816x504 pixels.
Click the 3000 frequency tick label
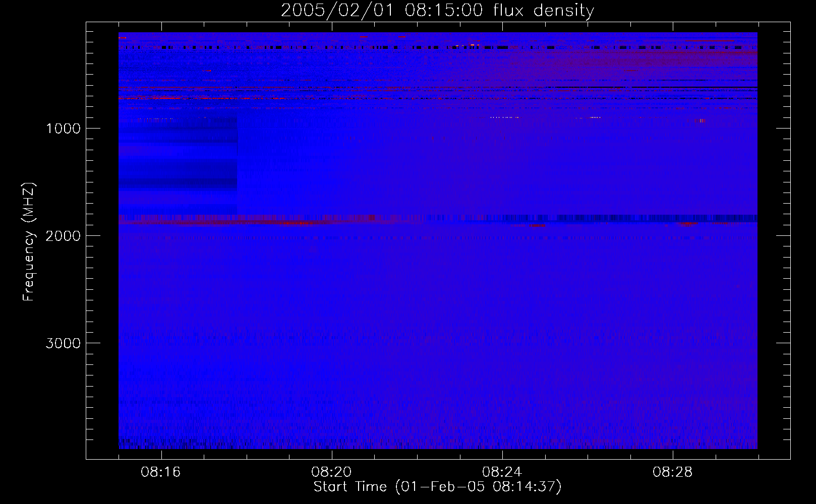[x=63, y=343]
